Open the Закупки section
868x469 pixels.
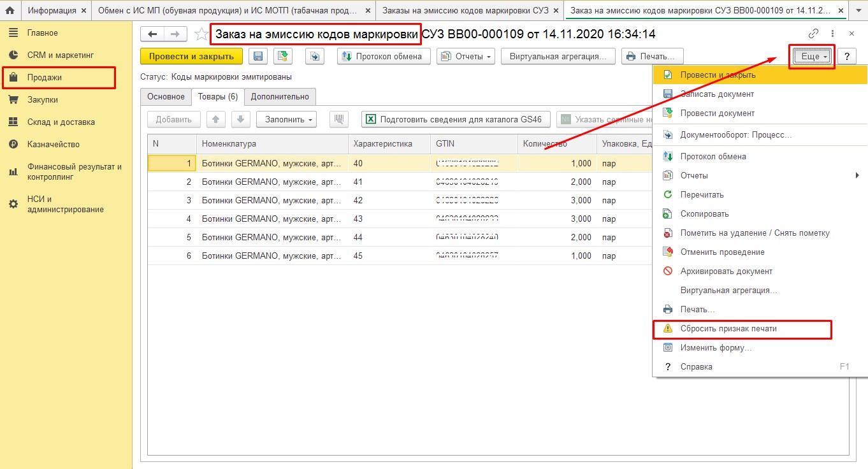point(66,99)
